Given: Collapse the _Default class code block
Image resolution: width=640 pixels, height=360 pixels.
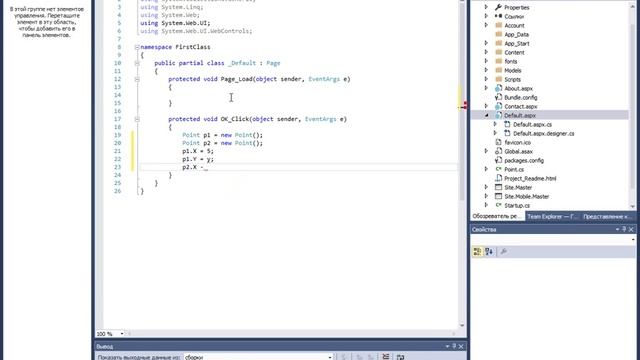Looking at the screenshot, I should 137,63.
